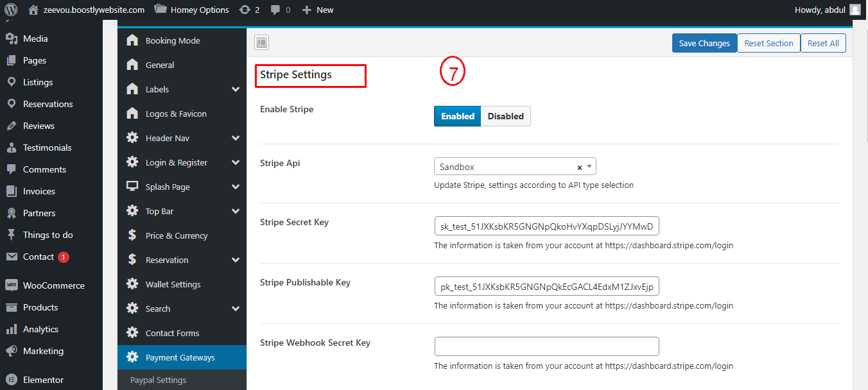This screenshot has width=868, height=390.
Task: Expand the Login & Register chevron
Action: tap(236, 162)
